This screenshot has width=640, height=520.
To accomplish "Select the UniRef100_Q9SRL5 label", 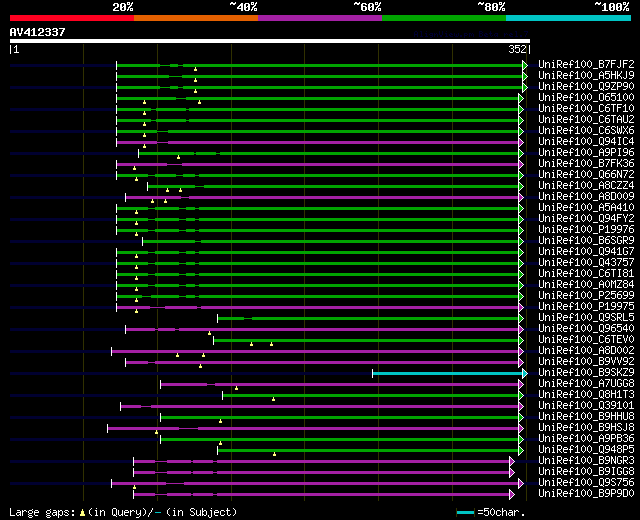I will [586, 318].
